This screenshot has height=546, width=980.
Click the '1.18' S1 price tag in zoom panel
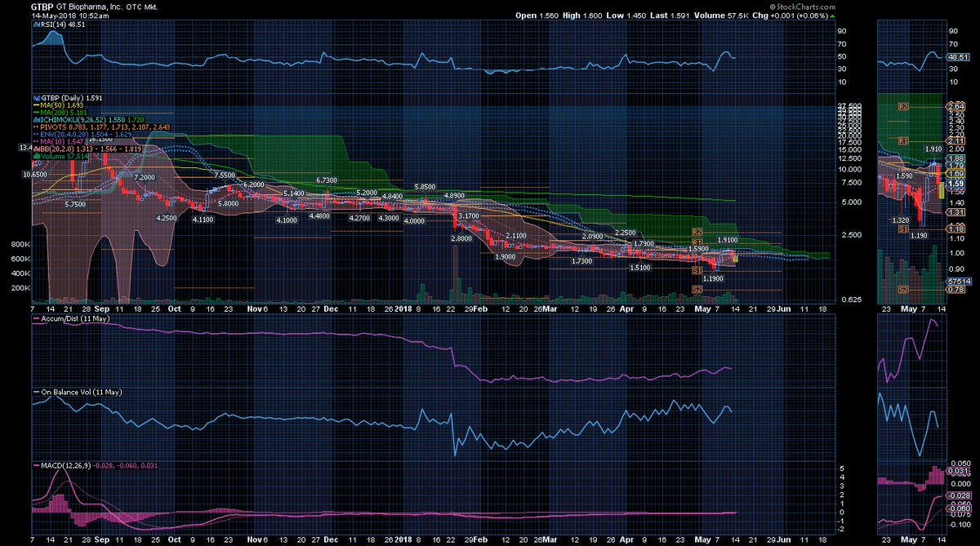tap(955, 230)
